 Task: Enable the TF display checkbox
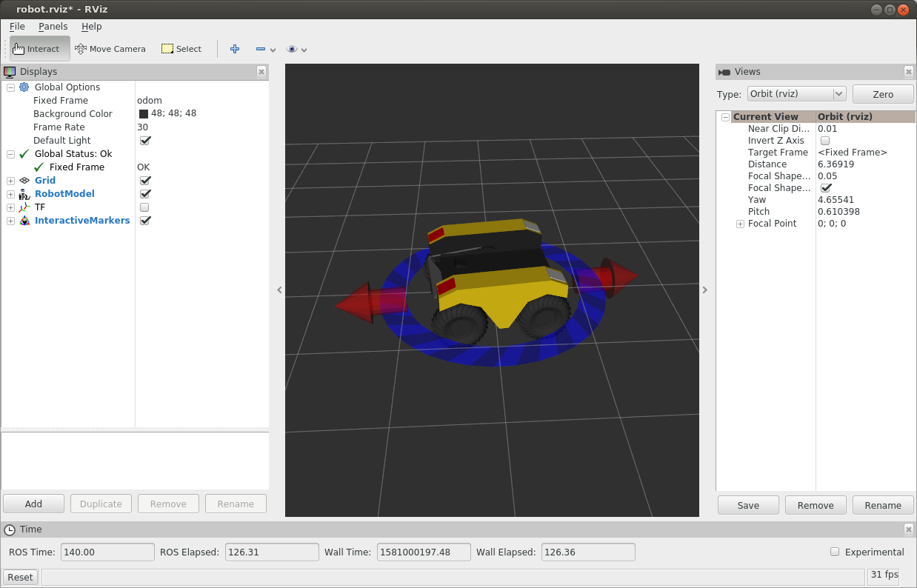(144, 207)
